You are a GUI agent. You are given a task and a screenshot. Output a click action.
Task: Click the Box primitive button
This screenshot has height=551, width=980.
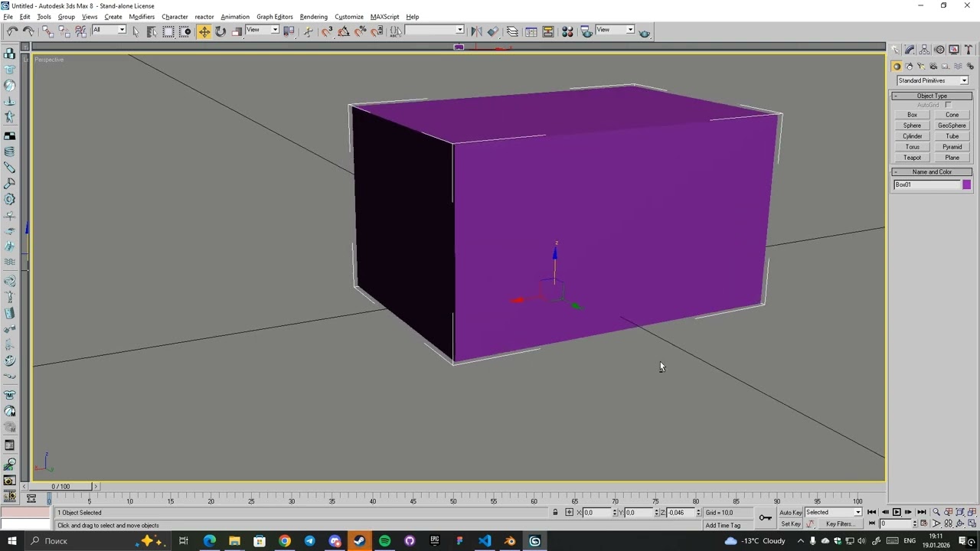tap(912, 115)
